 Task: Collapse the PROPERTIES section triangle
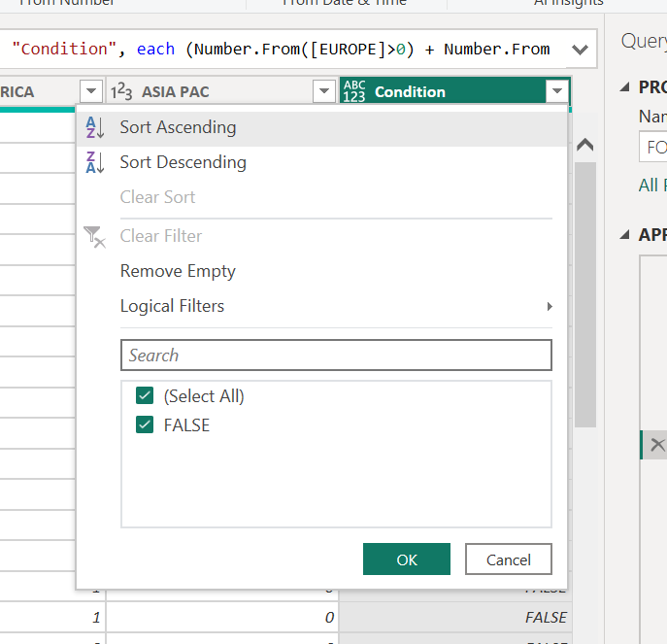tap(624, 87)
